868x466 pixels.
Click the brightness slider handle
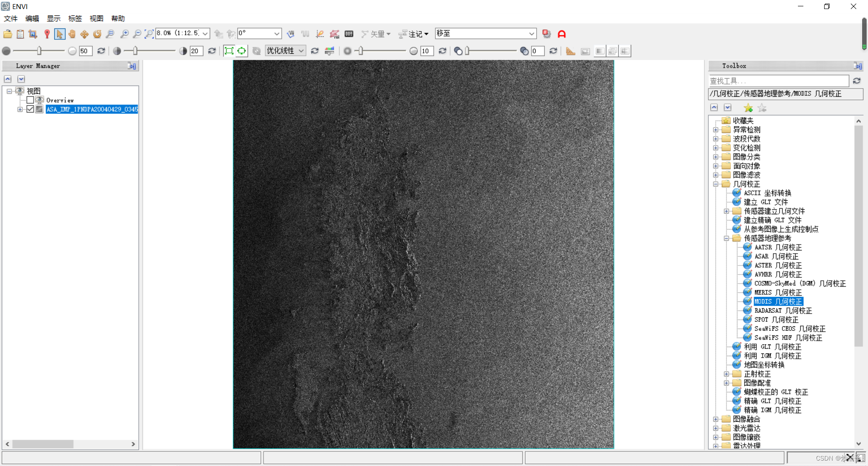pyautogui.click(x=39, y=51)
